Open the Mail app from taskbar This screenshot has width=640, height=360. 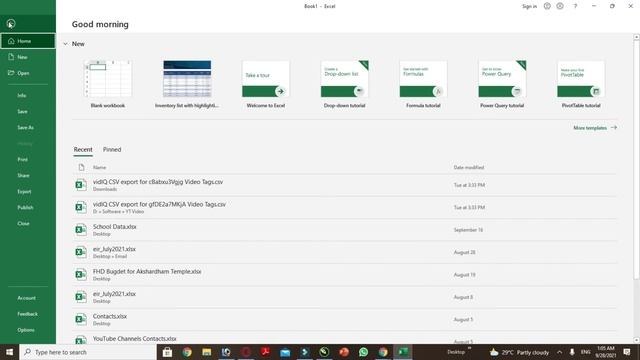point(285,352)
